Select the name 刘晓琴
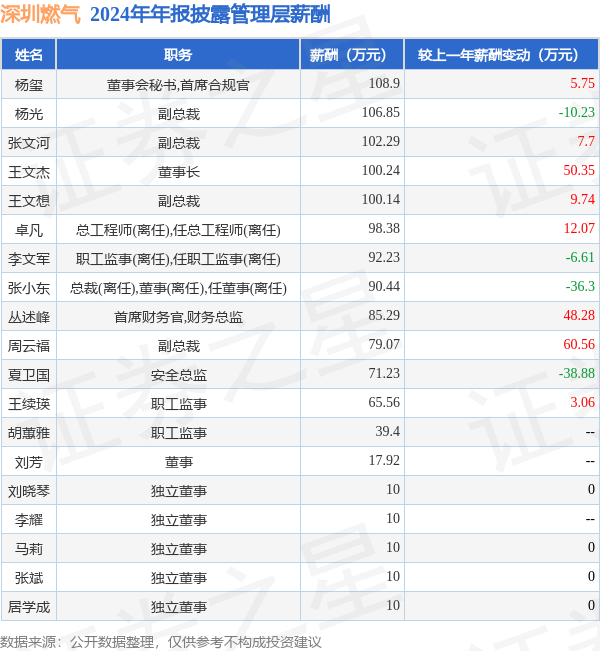600x651 pixels. (29, 491)
